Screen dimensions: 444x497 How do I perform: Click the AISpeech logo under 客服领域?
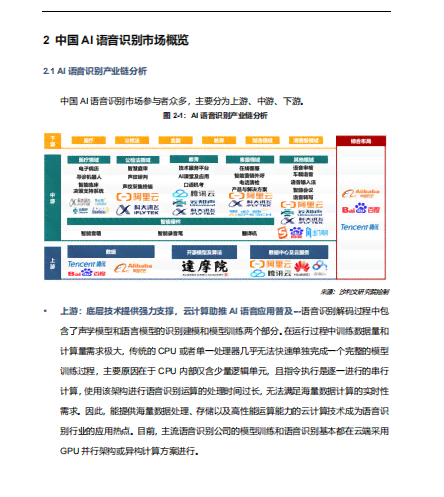(250, 212)
